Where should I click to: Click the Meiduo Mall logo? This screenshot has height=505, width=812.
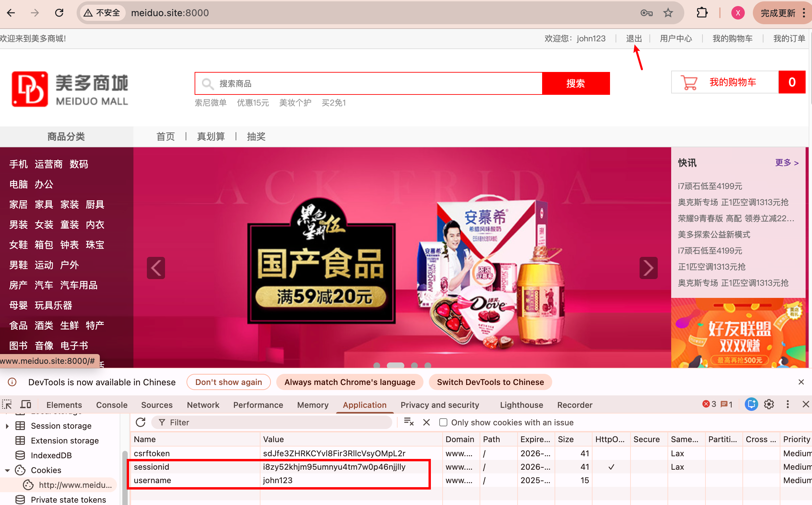tap(70, 89)
